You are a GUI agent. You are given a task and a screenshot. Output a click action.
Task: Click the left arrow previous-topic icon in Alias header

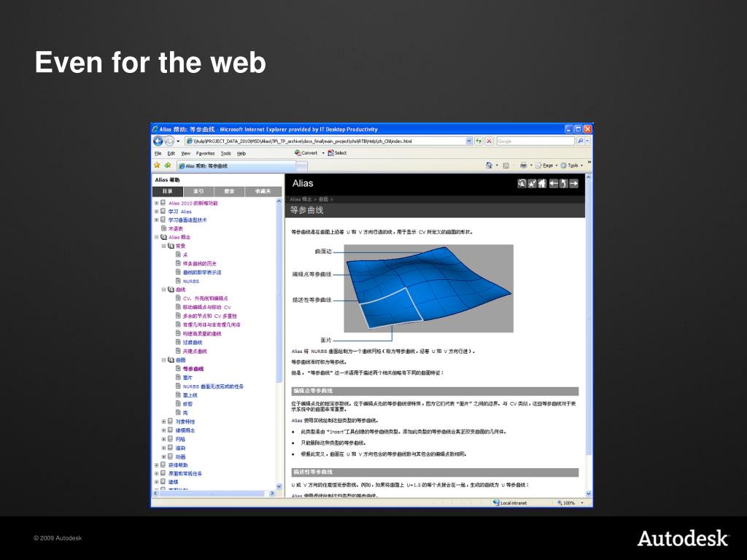pyautogui.click(x=553, y=183)
